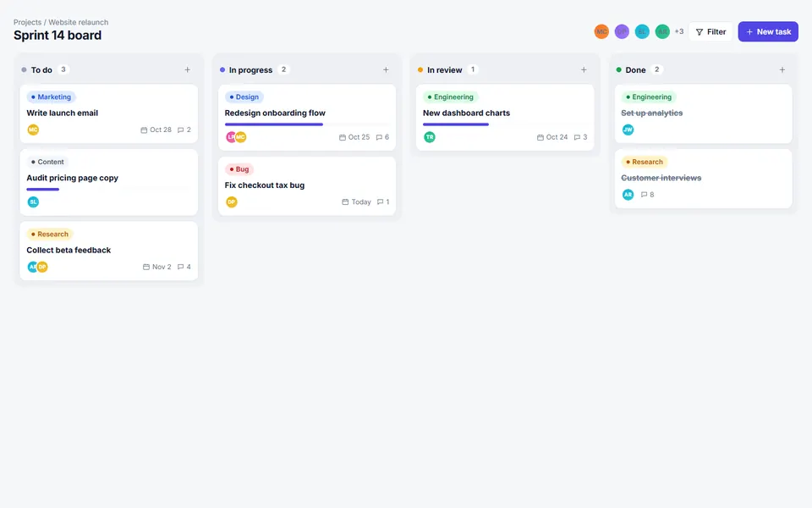Click the assignee avatars on Collect beta feedback
Screen dimensions: 812x508
(x=37, y=267)
